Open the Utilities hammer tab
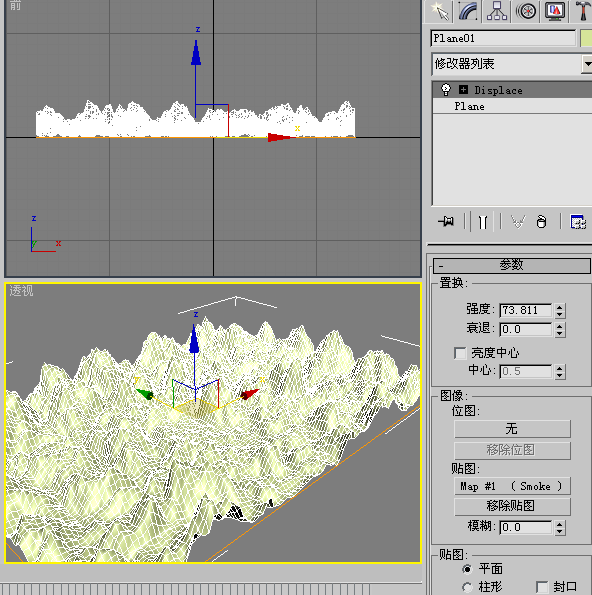592x595 pixels. point(582,11)
